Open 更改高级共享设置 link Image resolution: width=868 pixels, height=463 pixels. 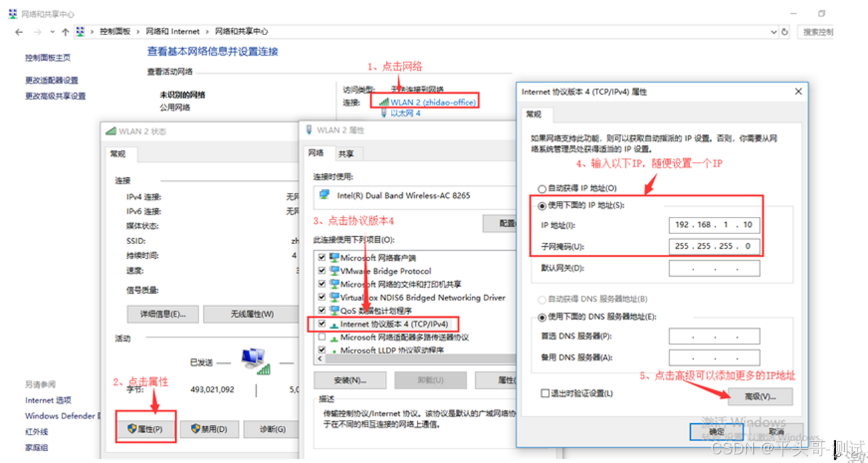click(x=56, y=96)
